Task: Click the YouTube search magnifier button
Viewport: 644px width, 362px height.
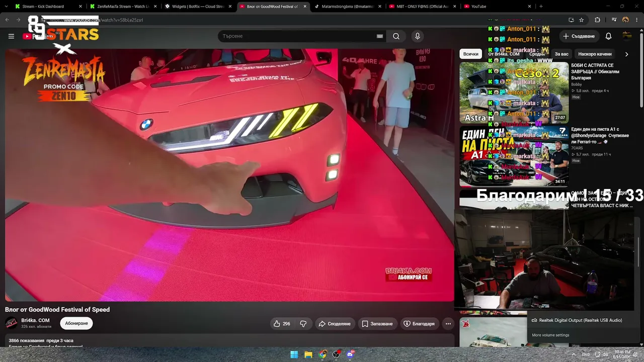Action: tap(396, 36)
